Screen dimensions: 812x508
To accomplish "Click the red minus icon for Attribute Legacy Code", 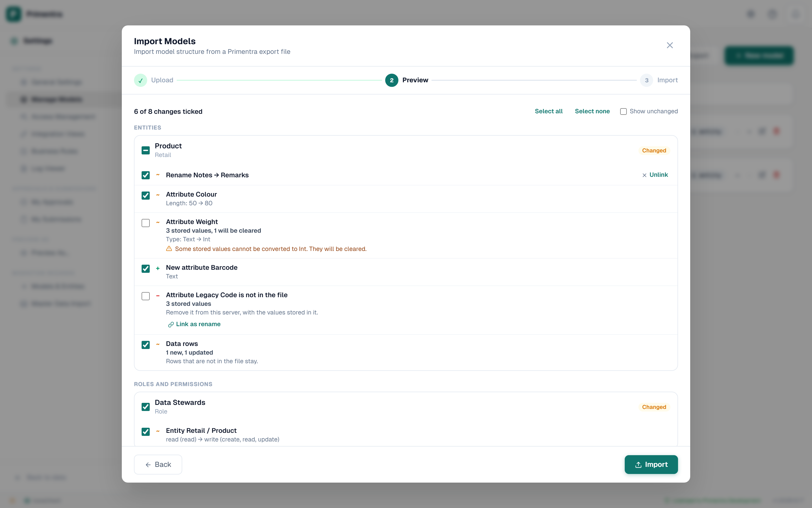I will click(x=158, y=296).
